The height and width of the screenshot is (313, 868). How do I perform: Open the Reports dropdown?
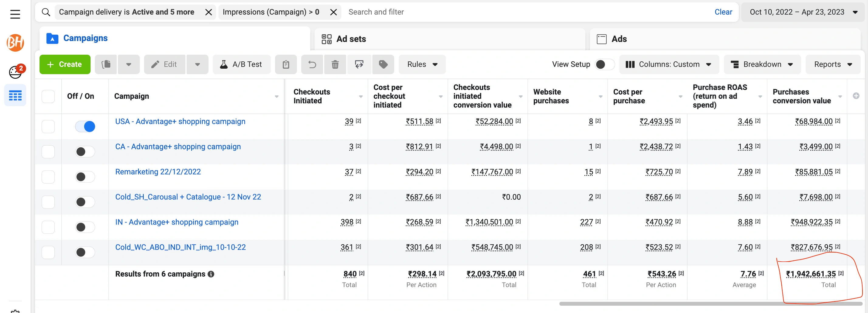(833, 64)
